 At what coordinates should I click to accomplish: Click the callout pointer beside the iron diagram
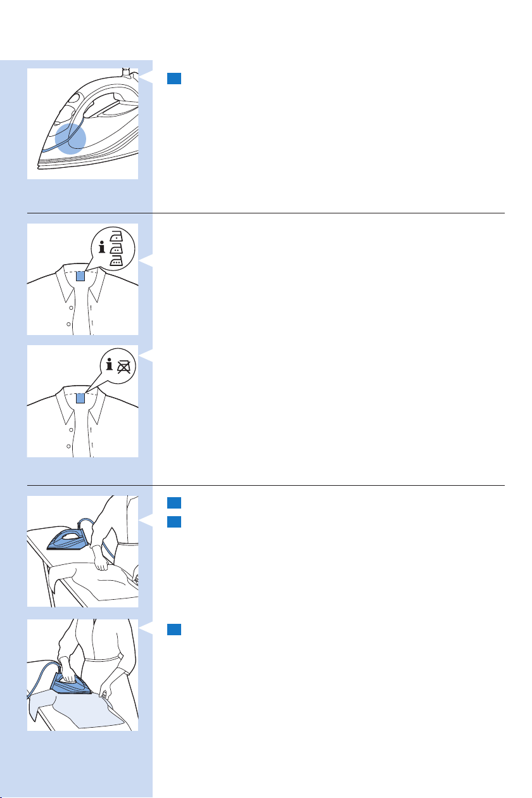pos(146,77)
